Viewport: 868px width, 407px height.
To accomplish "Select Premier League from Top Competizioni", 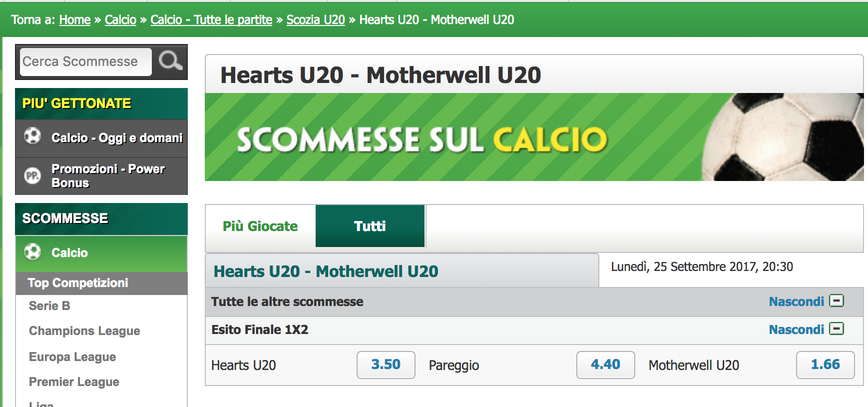I will [74, 381].
